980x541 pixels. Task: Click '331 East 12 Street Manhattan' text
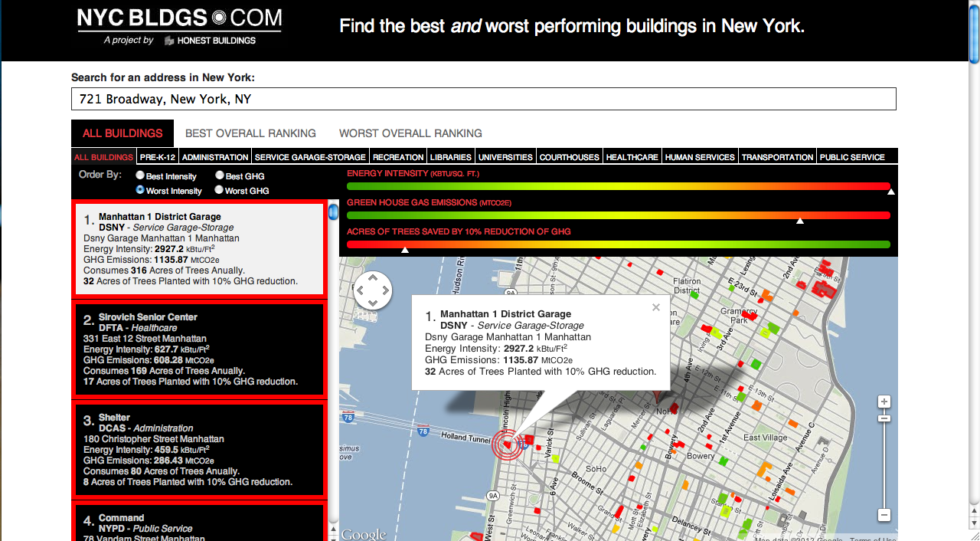[x=145, y=339]
